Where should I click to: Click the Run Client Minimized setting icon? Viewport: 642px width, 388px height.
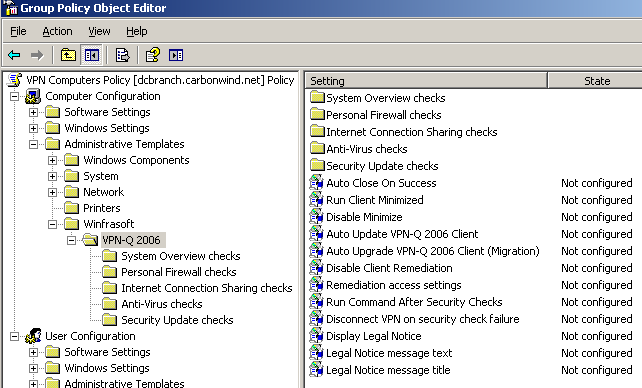tap(316, 200)
